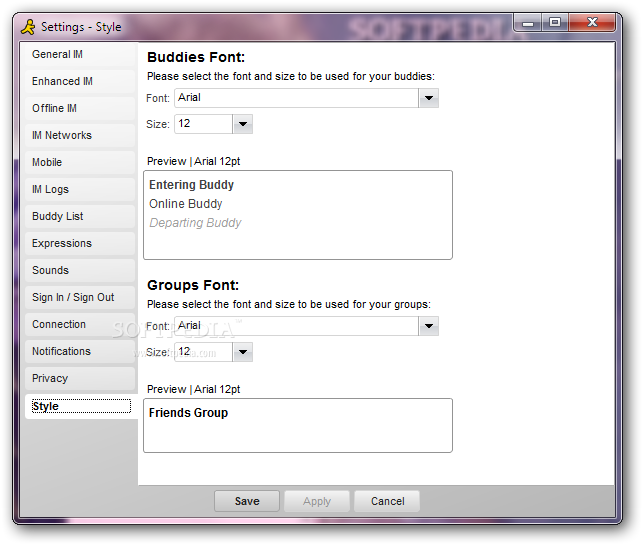The height and width of the screenshot is (545, 643).
Task: Click the Save button
Action: (x=247, y=501)
